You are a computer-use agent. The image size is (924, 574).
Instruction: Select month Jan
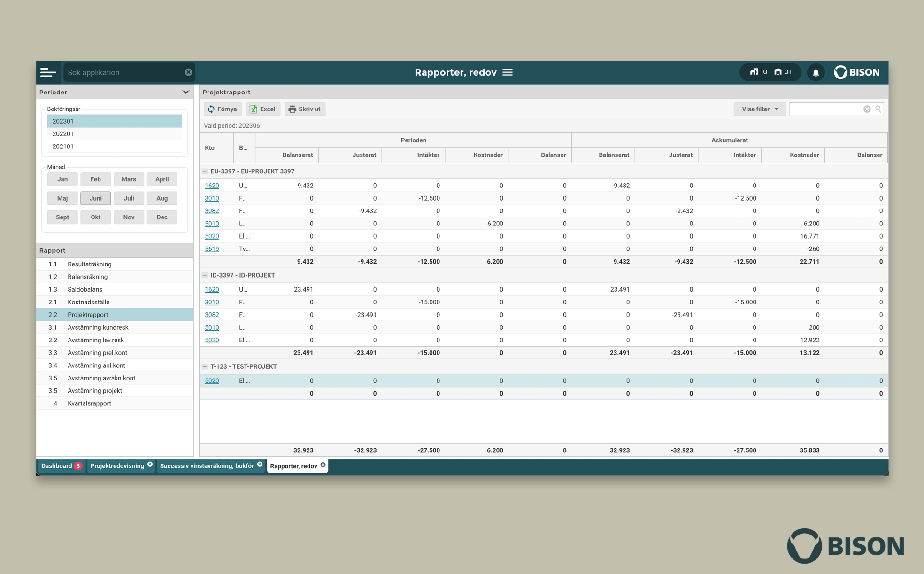[x=62, y=179]
